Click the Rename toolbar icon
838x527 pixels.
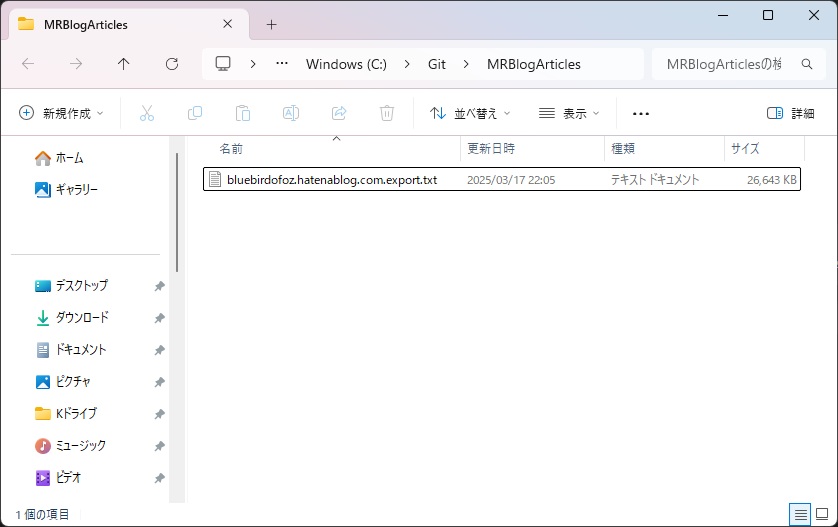[291, 113]
